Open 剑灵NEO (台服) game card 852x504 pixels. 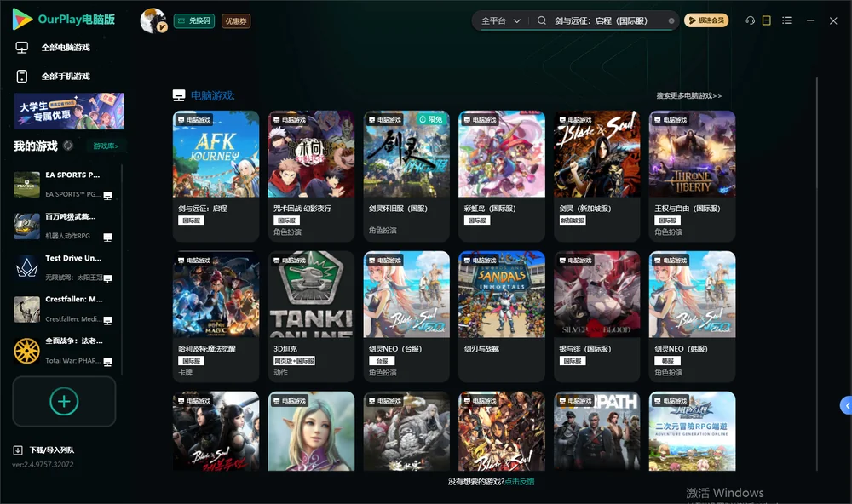coord(406,317)
